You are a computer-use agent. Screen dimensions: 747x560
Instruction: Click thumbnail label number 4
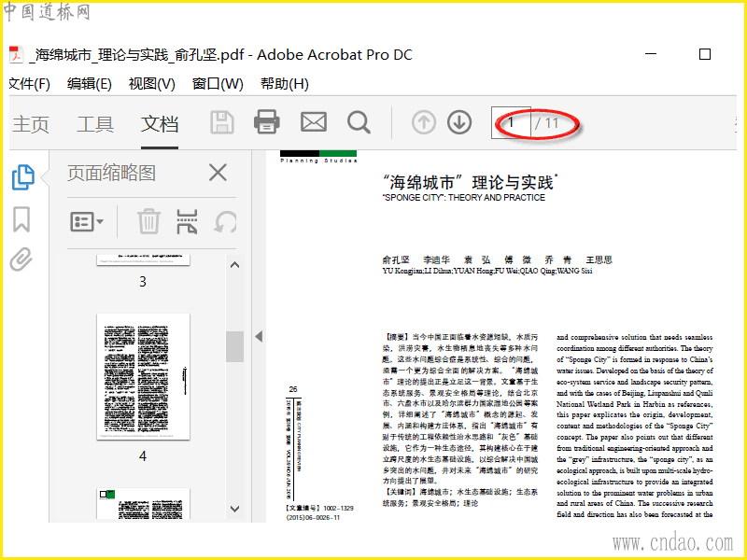(x=143, y=456)
